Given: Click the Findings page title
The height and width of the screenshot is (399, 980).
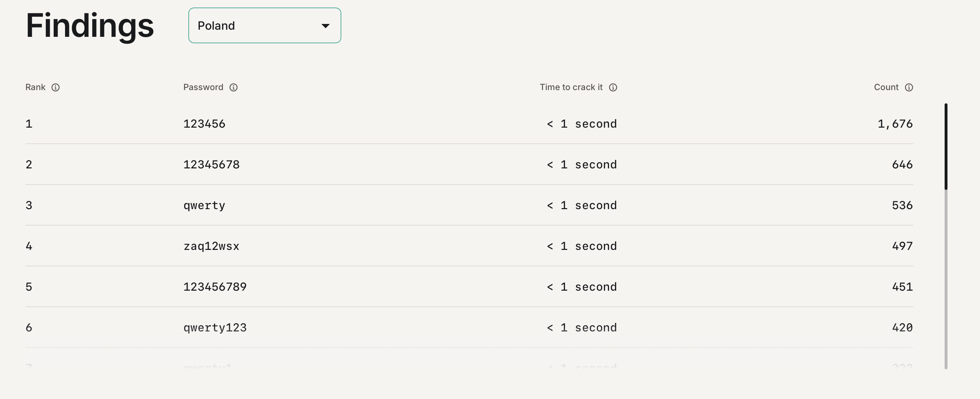Looking at the screenshot, I should click(90, 27).
